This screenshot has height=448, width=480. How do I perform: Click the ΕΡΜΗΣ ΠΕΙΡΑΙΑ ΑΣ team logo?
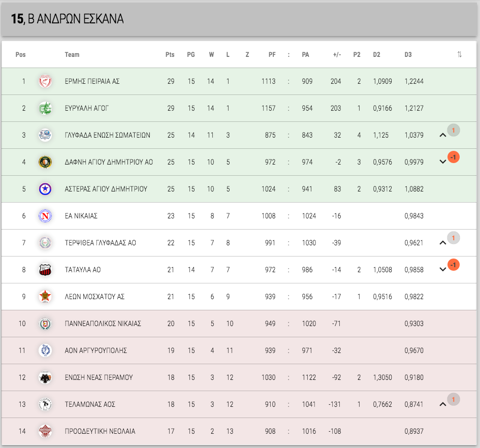45,81
